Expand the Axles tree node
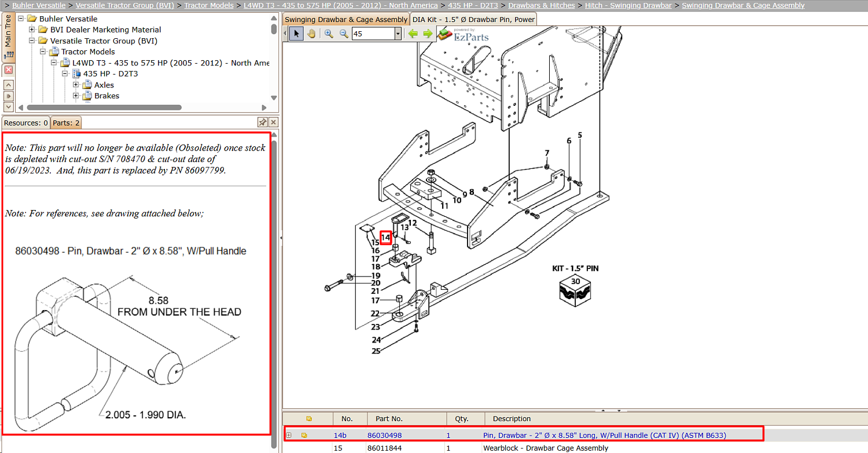This screenshot has height=453, width=868. click(76, 85)
